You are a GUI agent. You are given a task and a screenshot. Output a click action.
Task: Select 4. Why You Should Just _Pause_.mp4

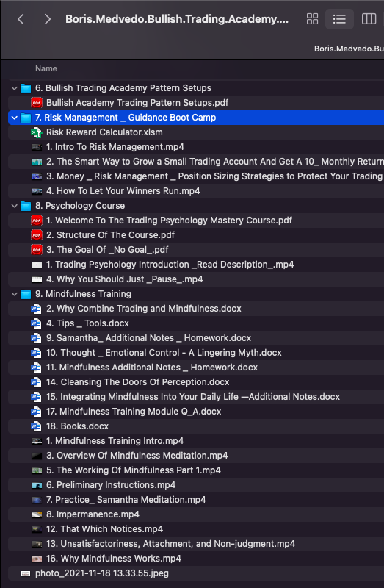pyautogui.click(x=124, y=279)
